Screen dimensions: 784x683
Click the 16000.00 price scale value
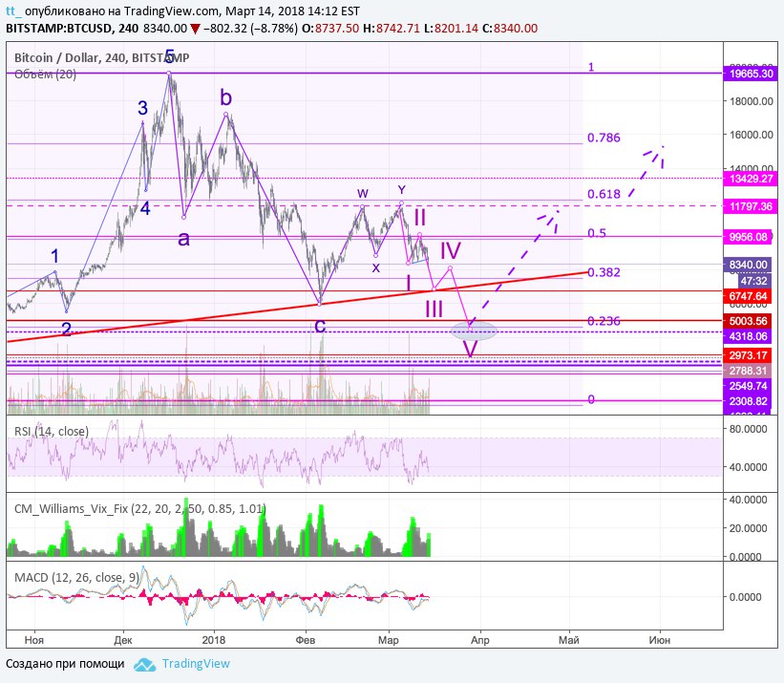click(x=752, y=135)
